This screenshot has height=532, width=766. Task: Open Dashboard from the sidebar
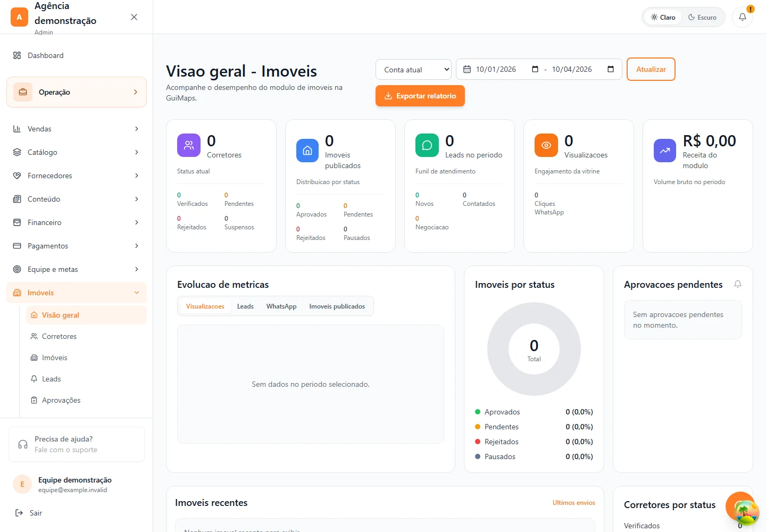(77, 55)
